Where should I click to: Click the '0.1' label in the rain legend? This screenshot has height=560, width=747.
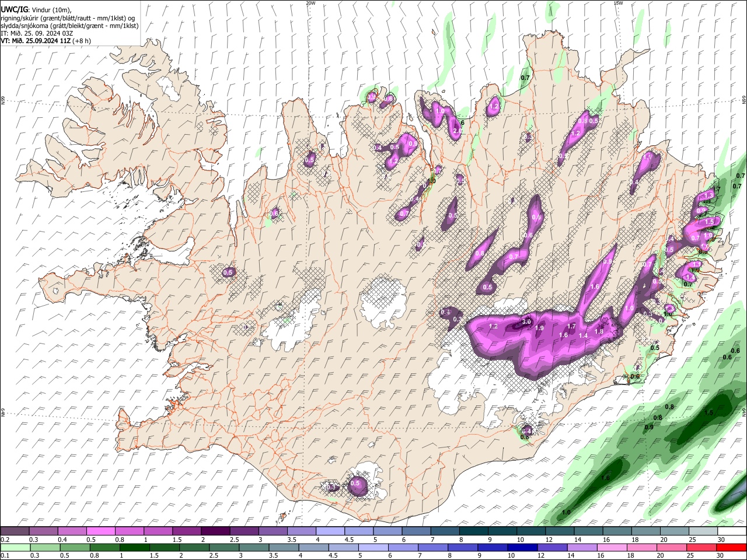coord(5,555)
